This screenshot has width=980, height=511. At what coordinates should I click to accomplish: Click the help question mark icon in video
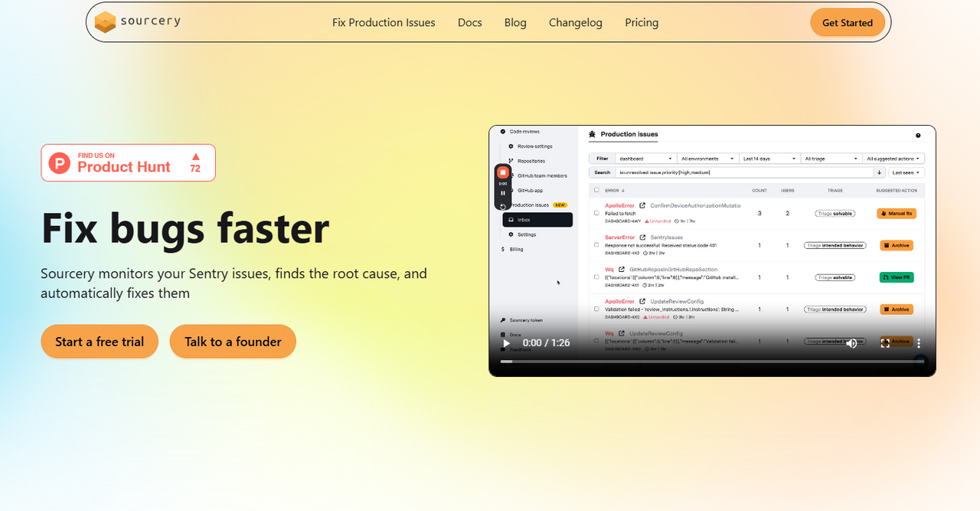(918, 135)
